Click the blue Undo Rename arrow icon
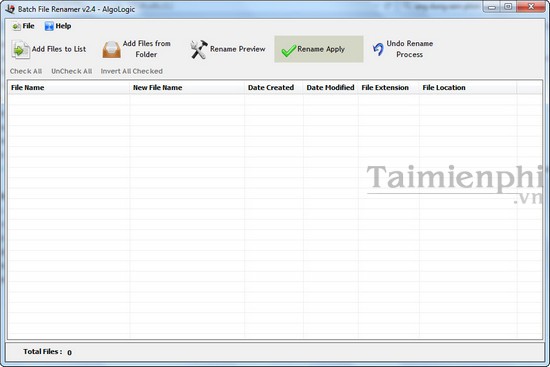 [x=378, y=49]
